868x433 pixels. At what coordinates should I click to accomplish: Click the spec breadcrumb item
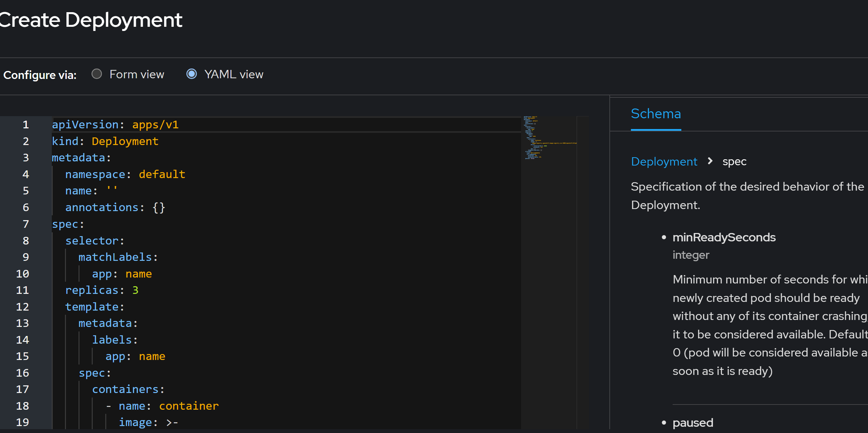coord(734,162)
